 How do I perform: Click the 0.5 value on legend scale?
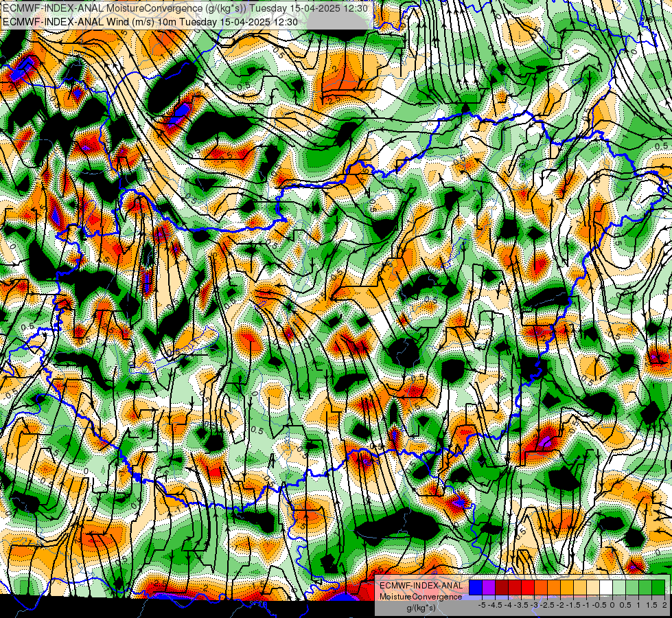(625, 605)
